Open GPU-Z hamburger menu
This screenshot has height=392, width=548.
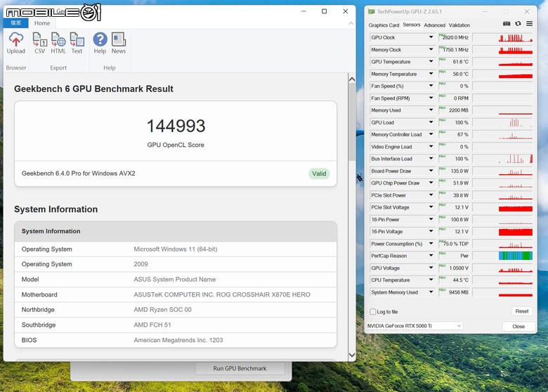[530, 24]
